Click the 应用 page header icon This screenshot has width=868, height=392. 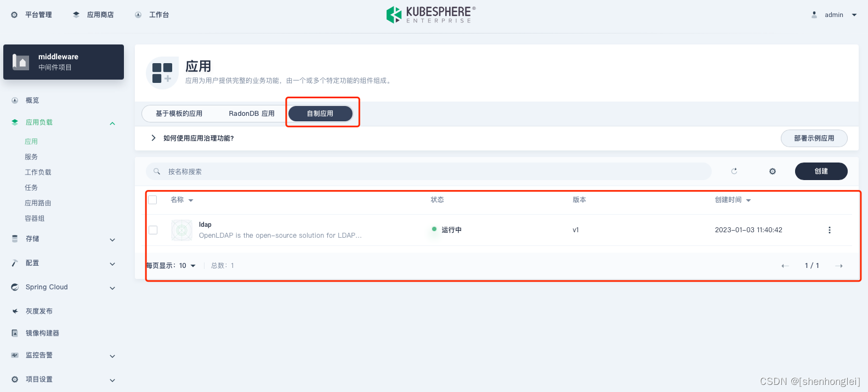(162, 73)
